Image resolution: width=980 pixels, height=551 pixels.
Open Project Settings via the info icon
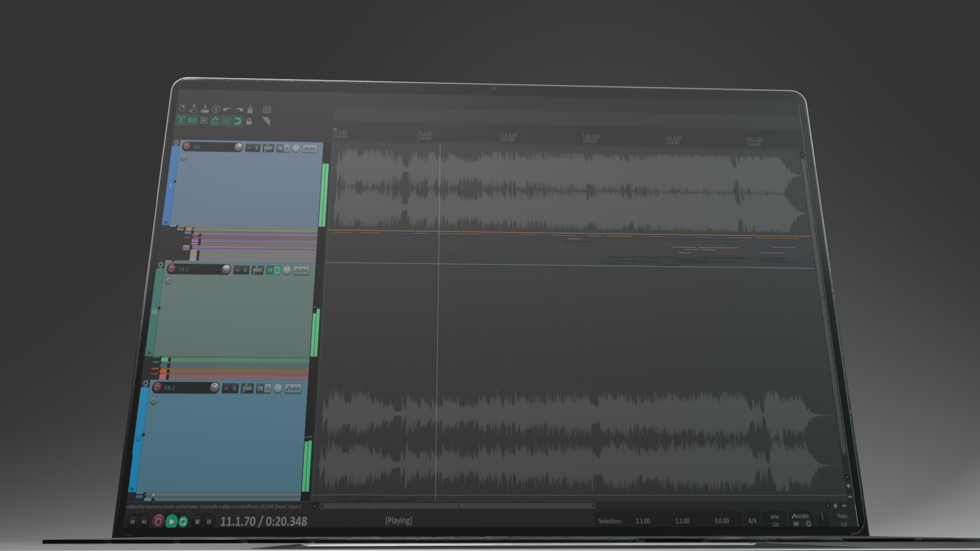216,109
